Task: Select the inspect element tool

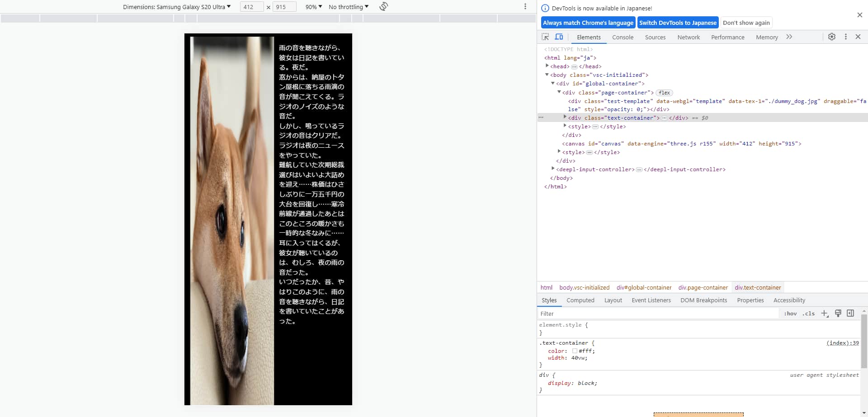Action: tap(546, 37)
